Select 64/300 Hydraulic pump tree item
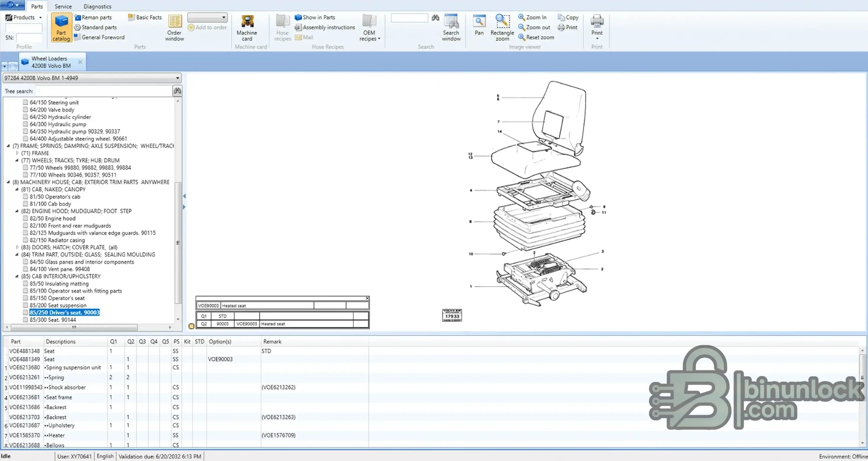868x461 pixels. pyautogui.click(x=58, y=124)
